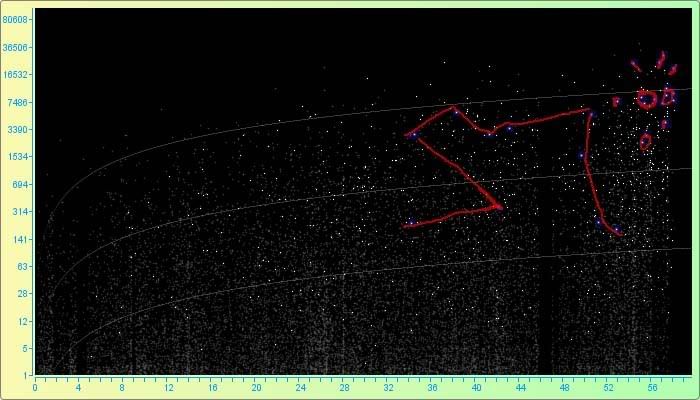Click the 40 horizontal axis label
The image size is (700, 400).
click(x=477, y=388)
